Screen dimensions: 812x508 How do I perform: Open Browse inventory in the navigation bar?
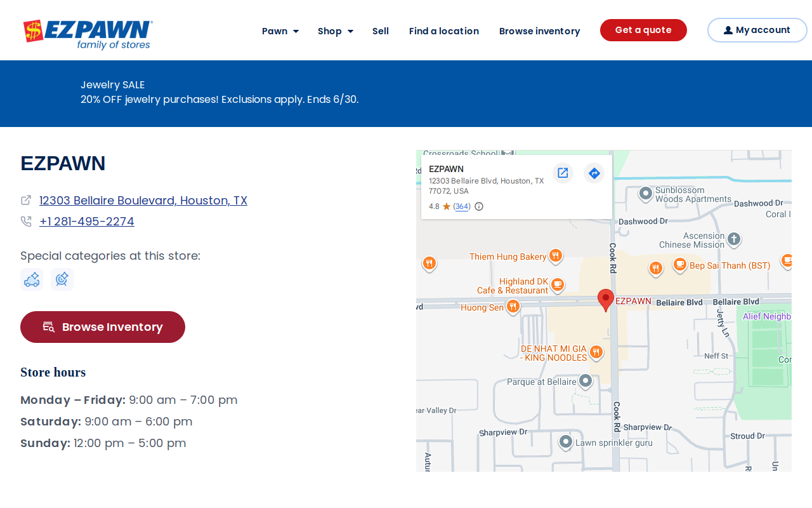point(540,30)
